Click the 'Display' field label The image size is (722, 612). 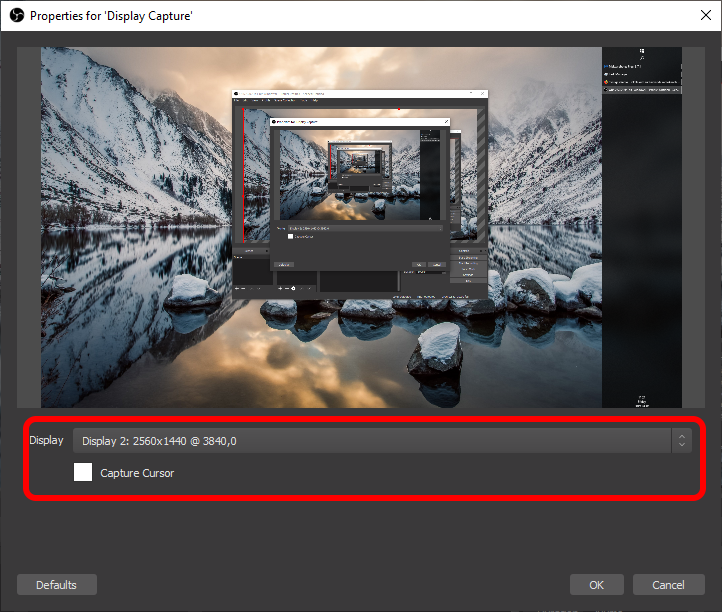(46, 440)
